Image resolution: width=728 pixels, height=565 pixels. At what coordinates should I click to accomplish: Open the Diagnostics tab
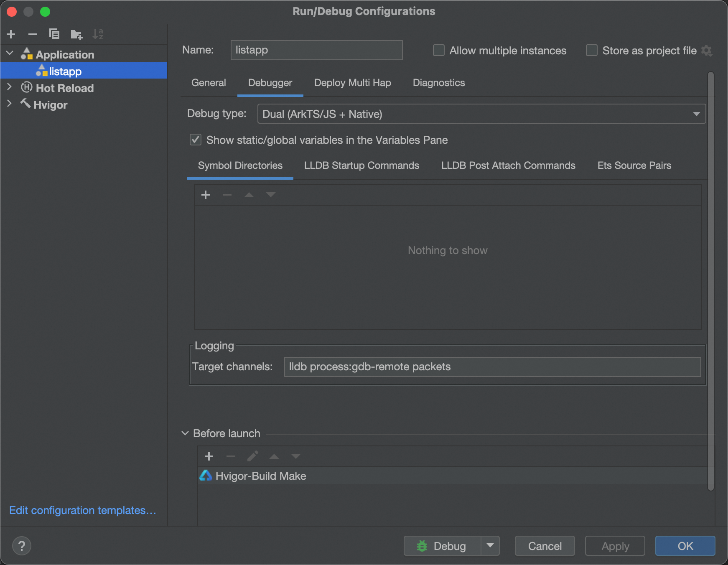click(439, 83)
